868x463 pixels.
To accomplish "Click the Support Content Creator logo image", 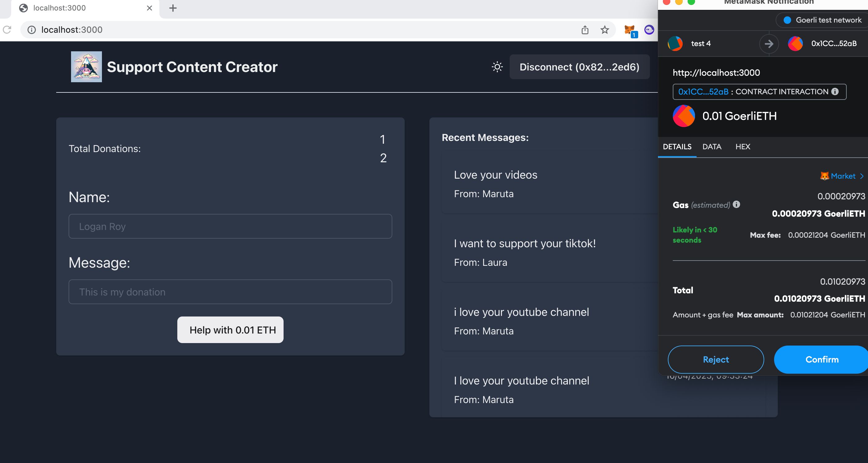I will pos(86,67).
